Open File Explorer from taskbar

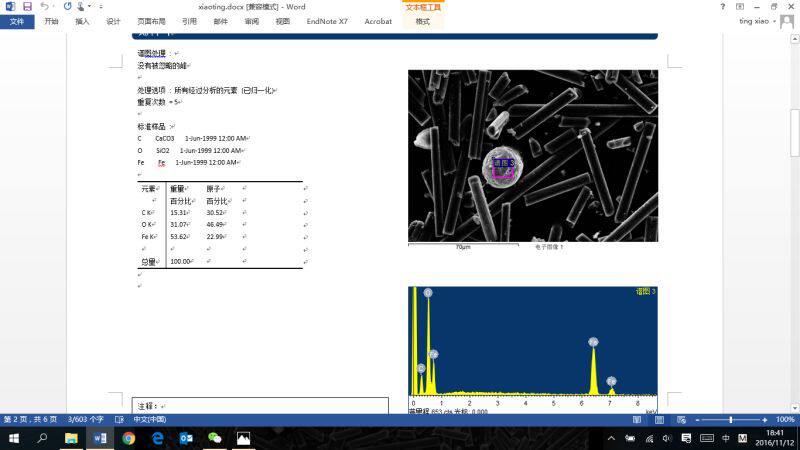coord(71,438)
